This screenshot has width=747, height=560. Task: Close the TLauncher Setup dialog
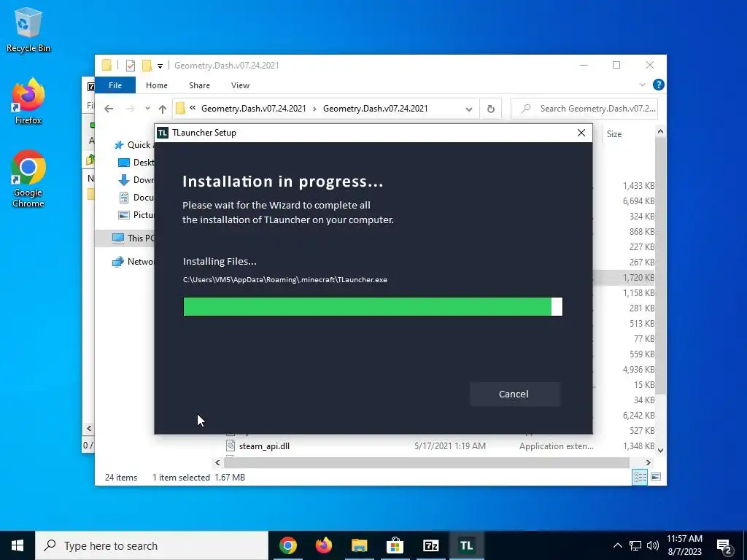point(581,133)
